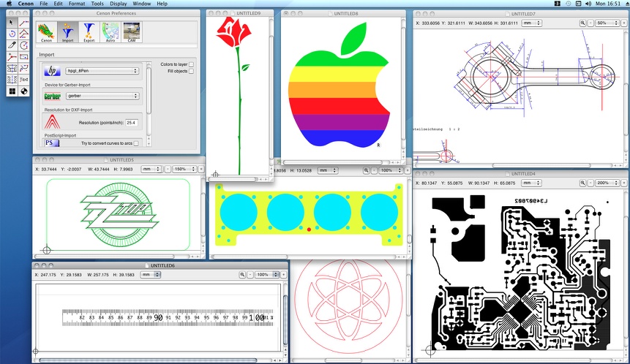This screenshot has width=630, height=364.
Task: Click the magnifier icon in UNTITLED7
Action: pyautogui.click(x=583, y=23)
